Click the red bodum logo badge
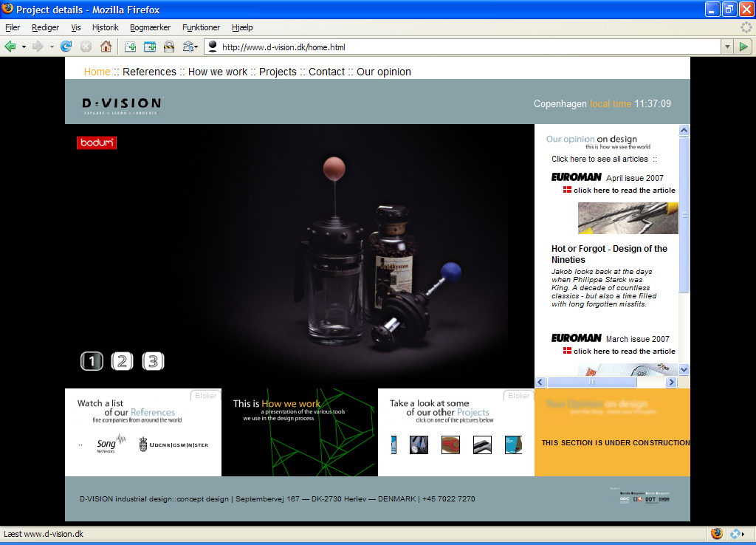This screenshot has width=756, height=545. [x=97, y=143]
